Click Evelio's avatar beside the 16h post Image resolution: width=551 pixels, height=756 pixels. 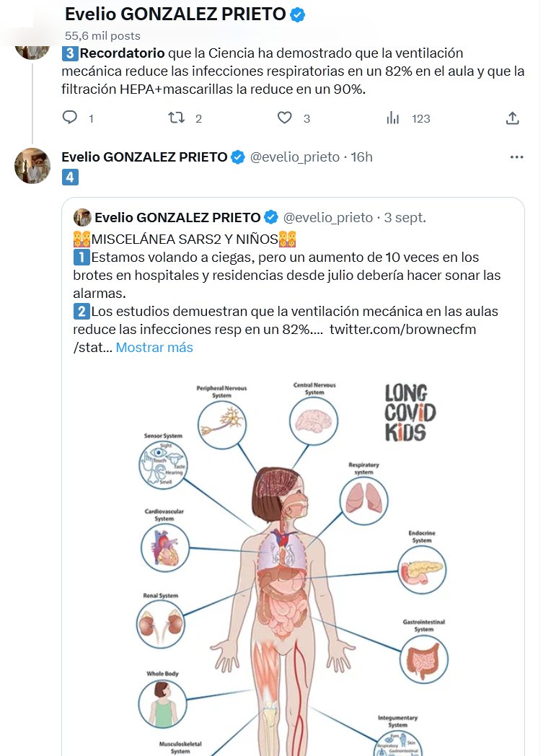(x=32, y=166)
